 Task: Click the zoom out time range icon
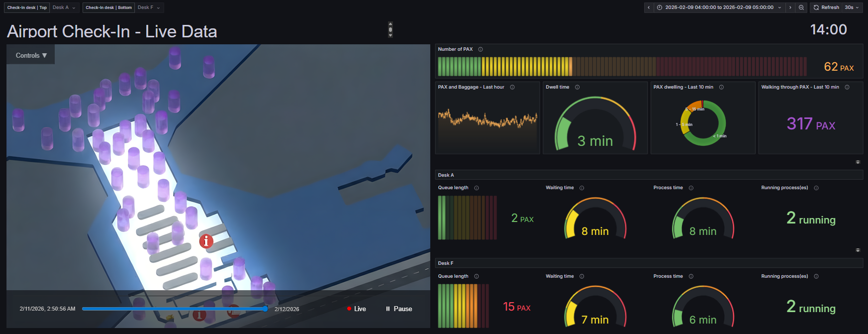point(801,7)
